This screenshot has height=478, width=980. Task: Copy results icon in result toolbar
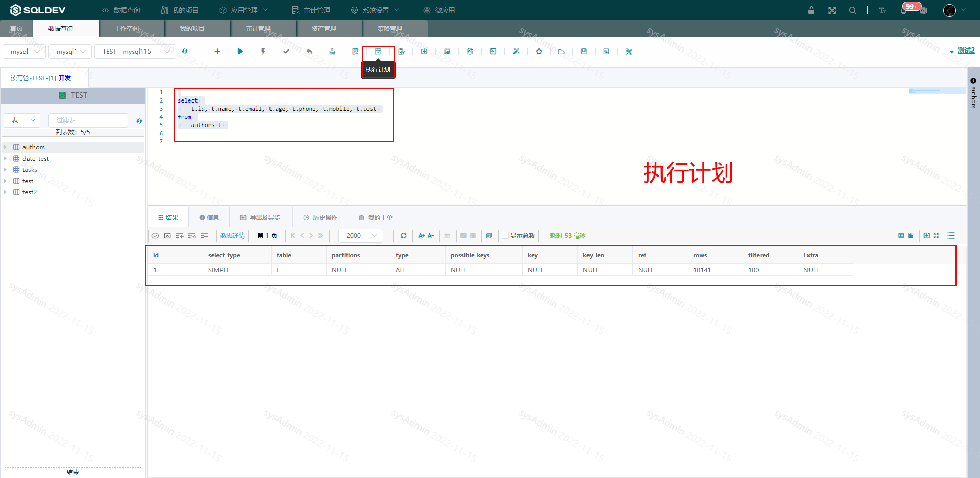pos(489,236)
